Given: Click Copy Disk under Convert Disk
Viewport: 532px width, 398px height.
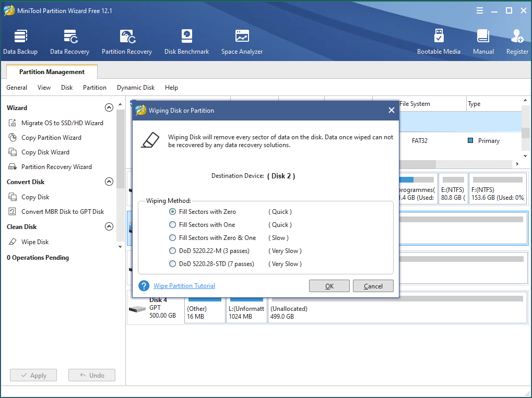Looking at the screenshot, I should (x=36, y=197).
